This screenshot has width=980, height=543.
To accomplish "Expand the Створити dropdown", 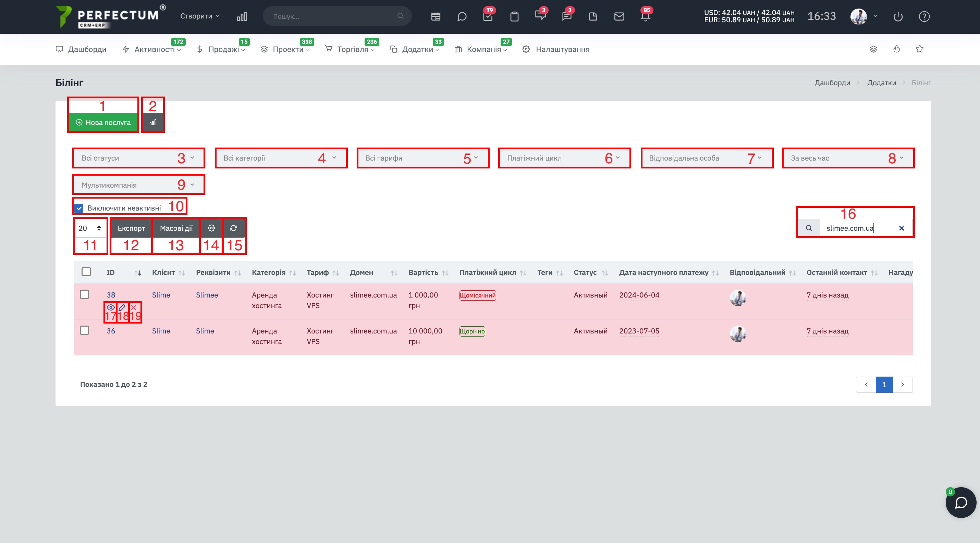I will click(x=200, y=16).
